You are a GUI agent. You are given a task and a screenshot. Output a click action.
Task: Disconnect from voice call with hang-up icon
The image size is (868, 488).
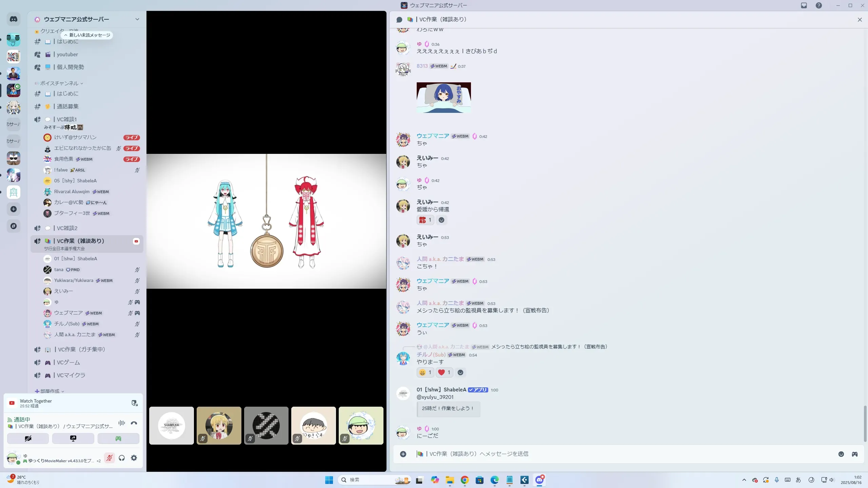click(x=134, y=423)
